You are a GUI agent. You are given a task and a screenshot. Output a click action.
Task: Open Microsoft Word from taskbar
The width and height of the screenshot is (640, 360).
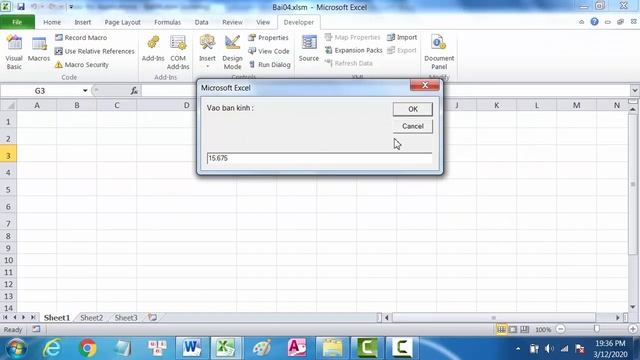click(191, 348)
